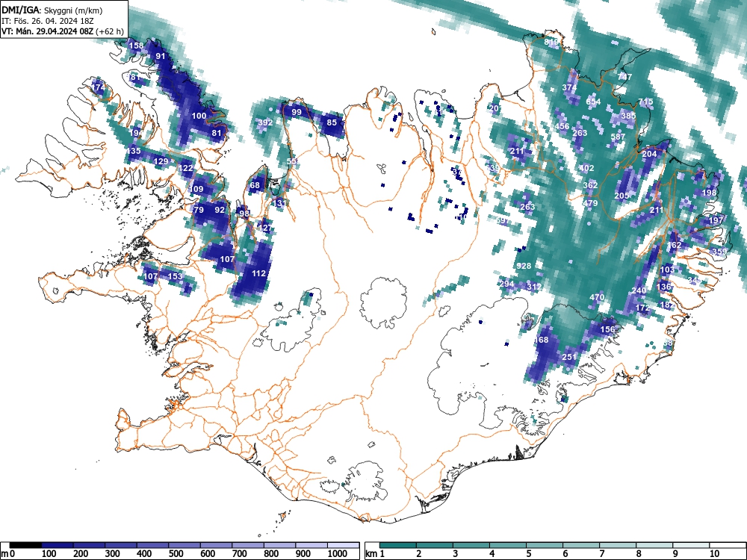Click the visibility value 68 on the map
The width and height of the screenshot is (747, 560).
click(255, 185)
